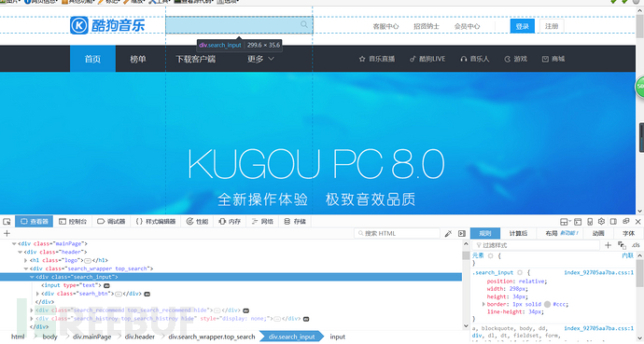Image resolution: width=644 pixels, height=344 pixels.
Task: Open the 性能 performance tab
Action: click(x=197, y=221)
